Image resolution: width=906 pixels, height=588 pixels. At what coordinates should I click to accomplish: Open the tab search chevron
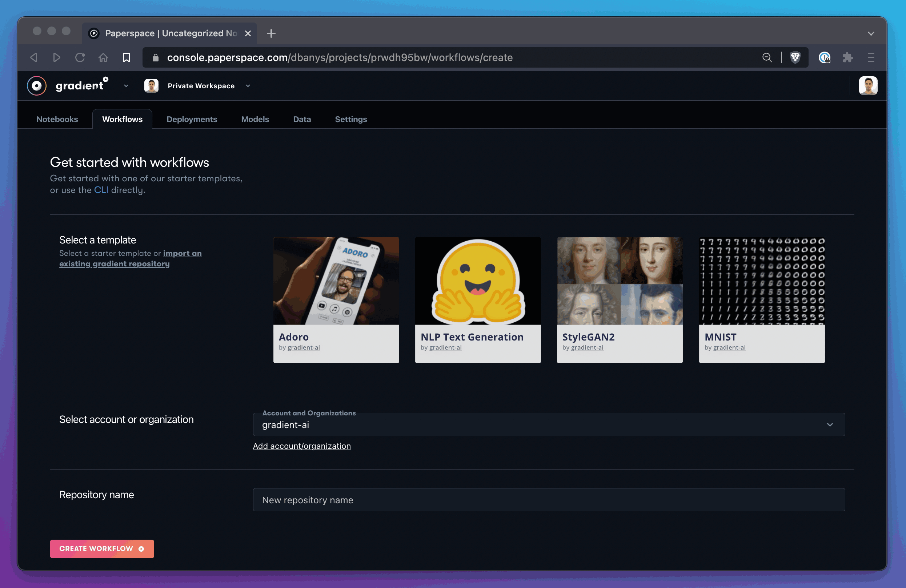click(871, 33)
